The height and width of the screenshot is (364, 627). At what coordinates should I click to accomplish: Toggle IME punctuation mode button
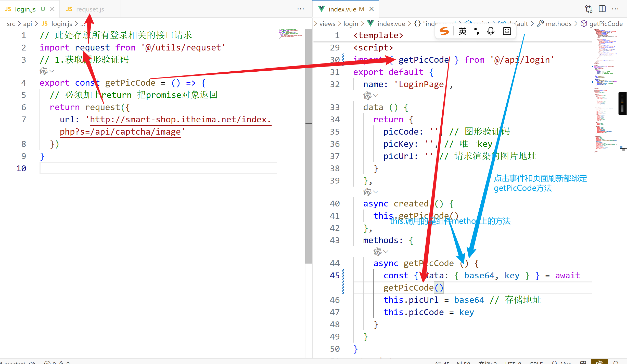pos(476,31)
